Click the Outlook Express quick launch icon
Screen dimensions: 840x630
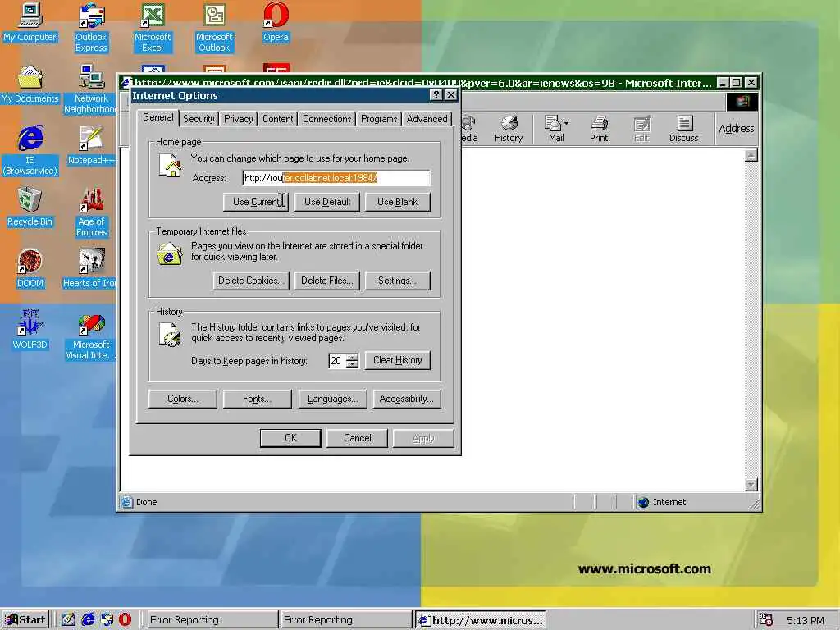[x=107, y=619]
